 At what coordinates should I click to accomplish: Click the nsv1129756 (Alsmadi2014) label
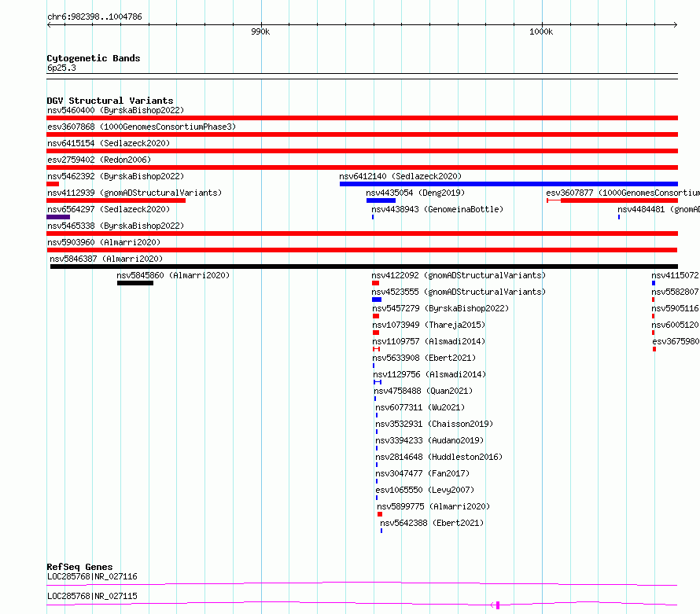tap(429, 374)
